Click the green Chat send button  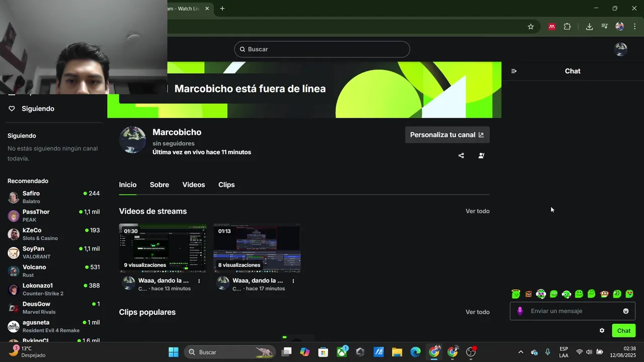(x=623, y=330)
